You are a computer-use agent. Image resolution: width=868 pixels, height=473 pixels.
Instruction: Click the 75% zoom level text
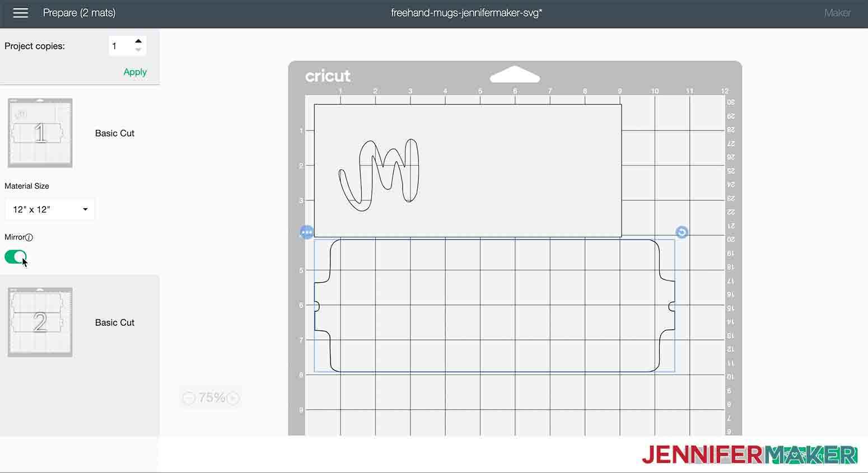click(212, 398)
